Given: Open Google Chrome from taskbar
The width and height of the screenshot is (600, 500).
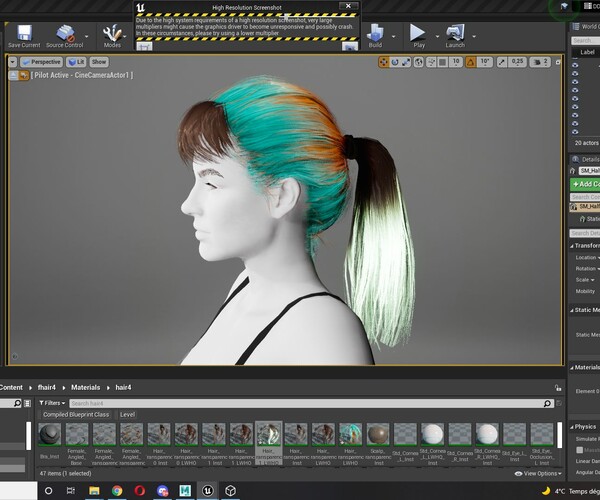Looking at the screenshot, I should [x=117, y=490].
